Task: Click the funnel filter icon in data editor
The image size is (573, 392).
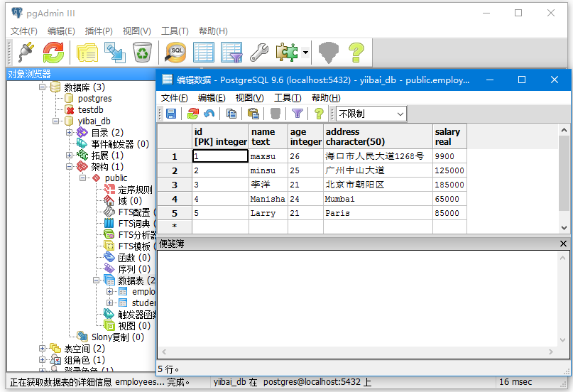Action: pos(298,114)
